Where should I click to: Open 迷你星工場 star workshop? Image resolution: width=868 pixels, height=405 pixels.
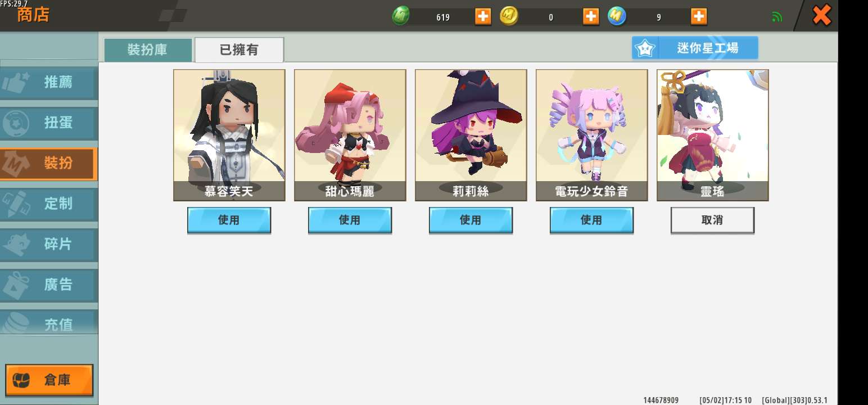695,48
